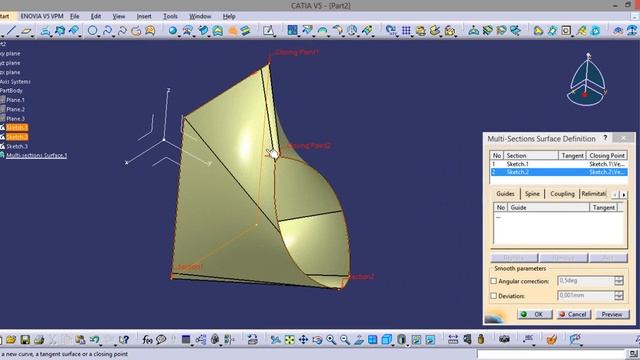Switch to the Guides tab
The height and width of the screenshot is (360, 640).
[505, 194]
